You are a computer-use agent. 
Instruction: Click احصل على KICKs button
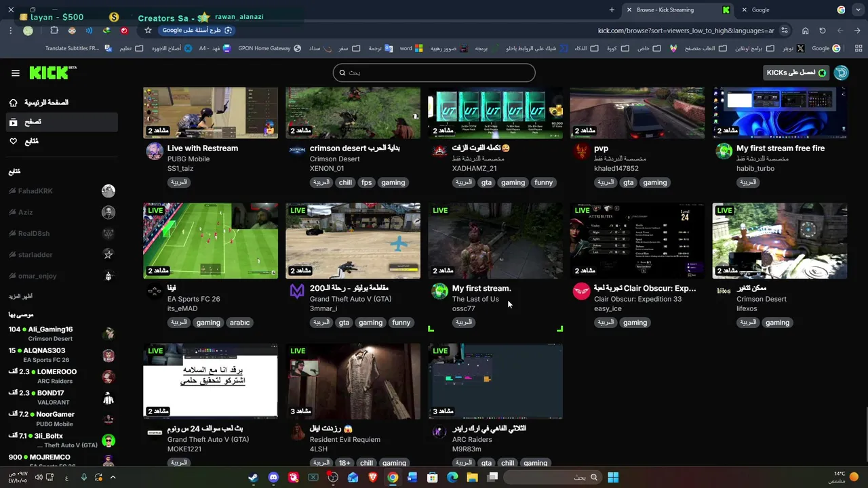pyautogui.click(x=797, y=73)
